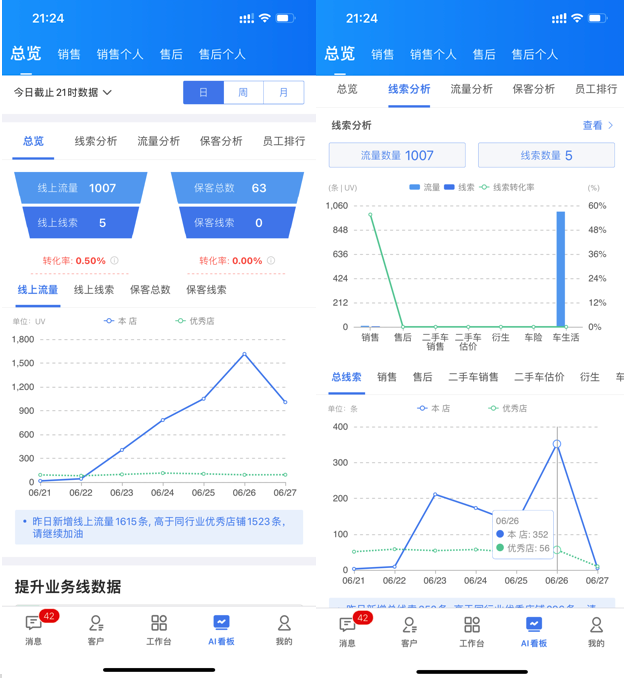
Task: Tap 保客总数 63 funnel block
Action: coord(237,188)
